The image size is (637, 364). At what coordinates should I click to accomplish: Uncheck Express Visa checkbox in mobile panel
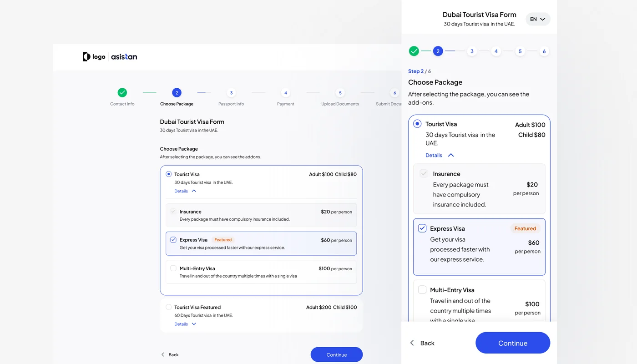coord(422,228)
